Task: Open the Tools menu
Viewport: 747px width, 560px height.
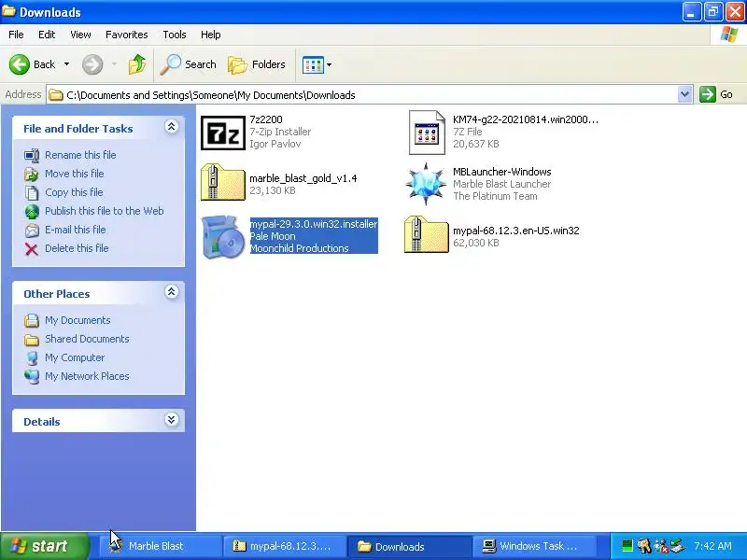Action: point(175,35)
